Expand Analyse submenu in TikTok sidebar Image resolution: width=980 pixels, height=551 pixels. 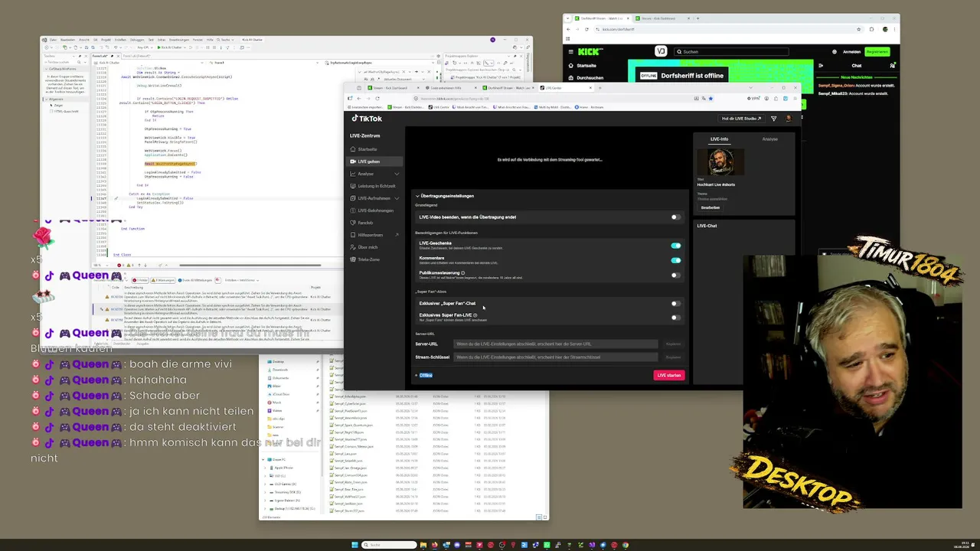tap(396, 174)
